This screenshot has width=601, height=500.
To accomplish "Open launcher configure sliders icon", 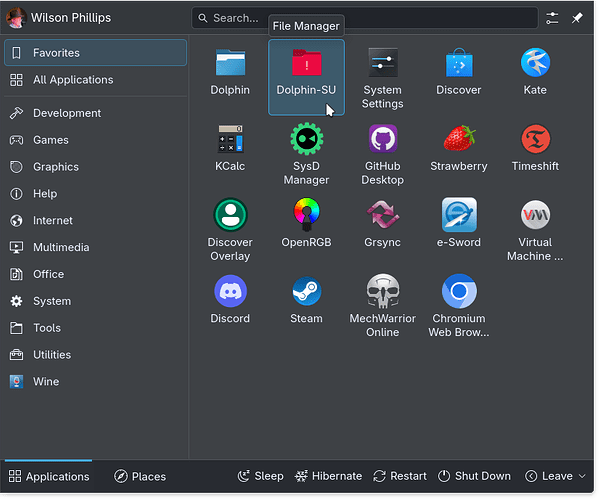I will [x=552, y=18].
